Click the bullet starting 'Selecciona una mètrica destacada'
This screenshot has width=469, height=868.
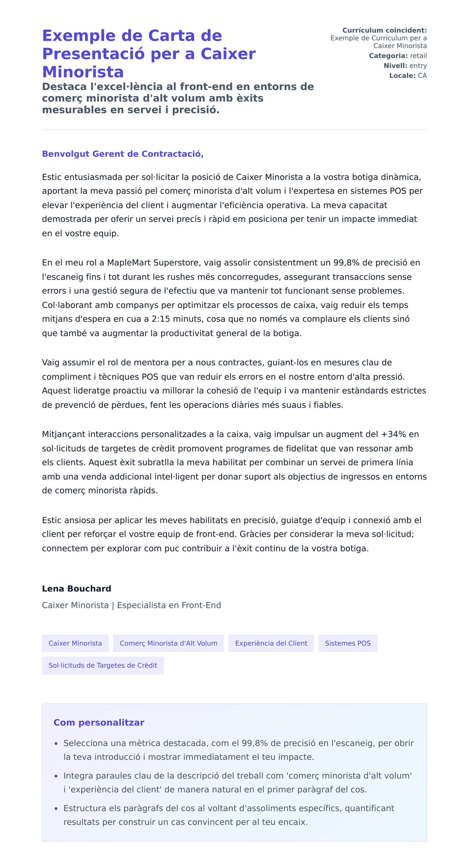pos(238,750)
